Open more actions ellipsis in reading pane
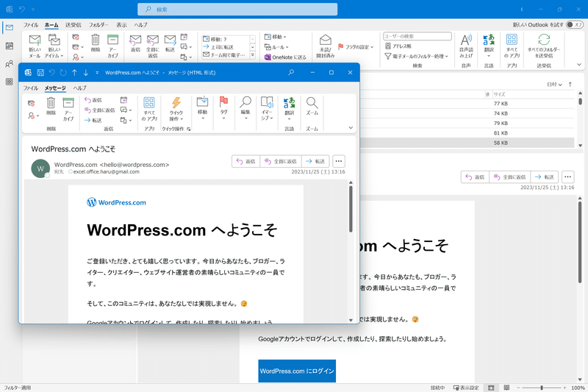The height and width of the screenshot is (392, 588). click(567, 177)
